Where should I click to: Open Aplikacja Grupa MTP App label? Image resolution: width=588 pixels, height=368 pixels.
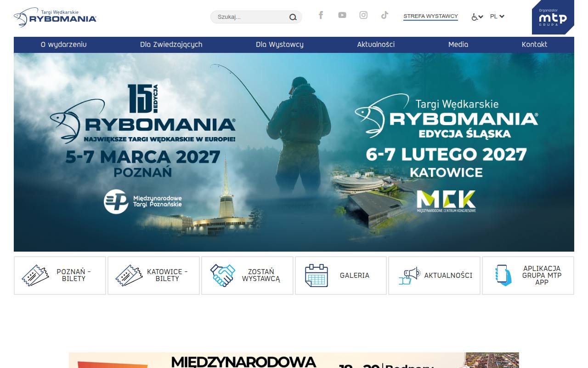point(542,275)
